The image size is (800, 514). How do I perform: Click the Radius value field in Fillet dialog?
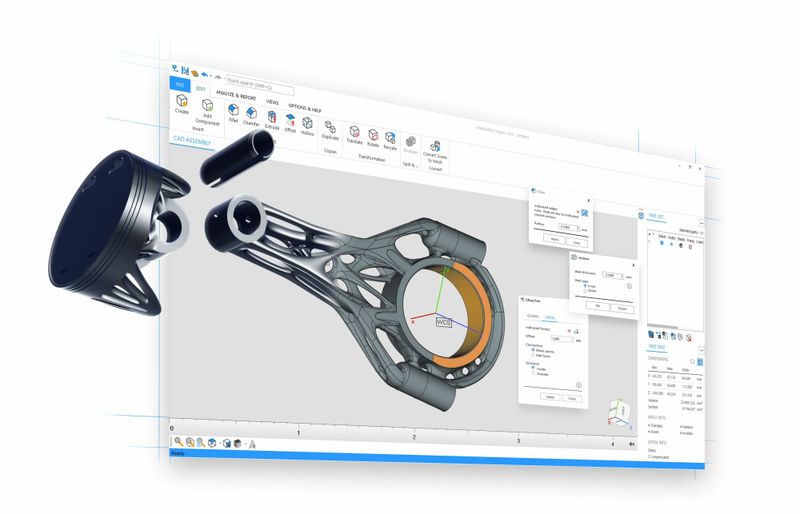pyautogui.click(x=567, y=226)
